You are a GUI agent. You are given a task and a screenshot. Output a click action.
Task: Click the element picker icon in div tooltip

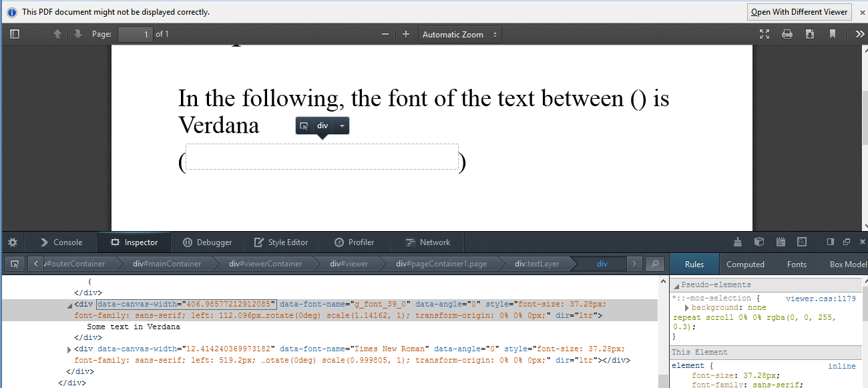tap(304, 126)
